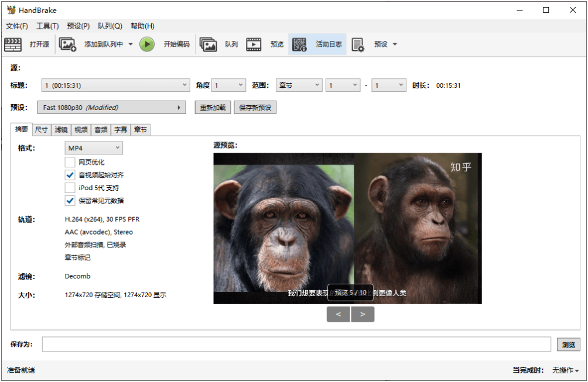Image resolution: width=588 pixels, height=382 pixels.
Task: Select the 摘要 tab
Action: (21, 129)
